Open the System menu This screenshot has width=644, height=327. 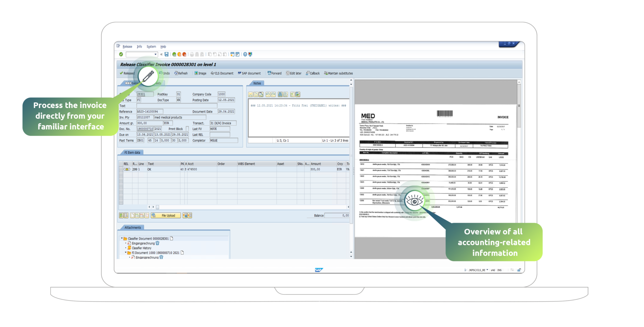151,47
